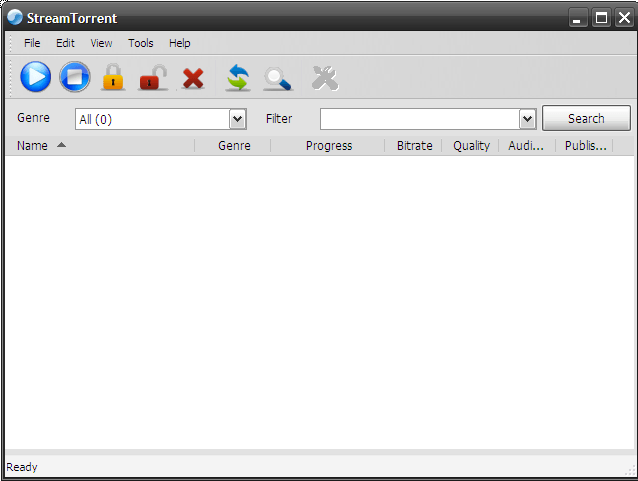Viewport: 638px width, 481px height.
Task: Sort list by the Bitrate column header
Action: (414, 145)
